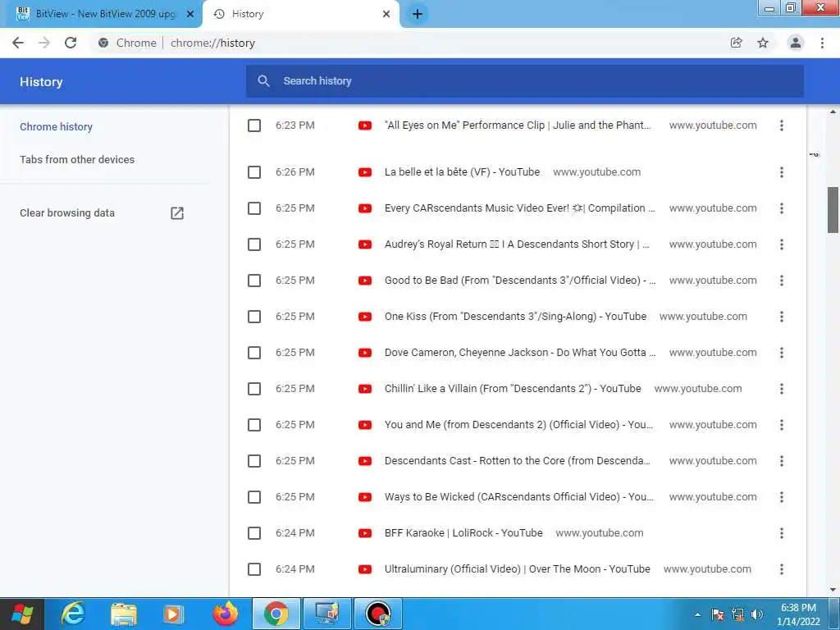Open Windows Media Player taskbar icon
Screen dimensions: 840x630
pyautogui.click(x=174, y=614)
